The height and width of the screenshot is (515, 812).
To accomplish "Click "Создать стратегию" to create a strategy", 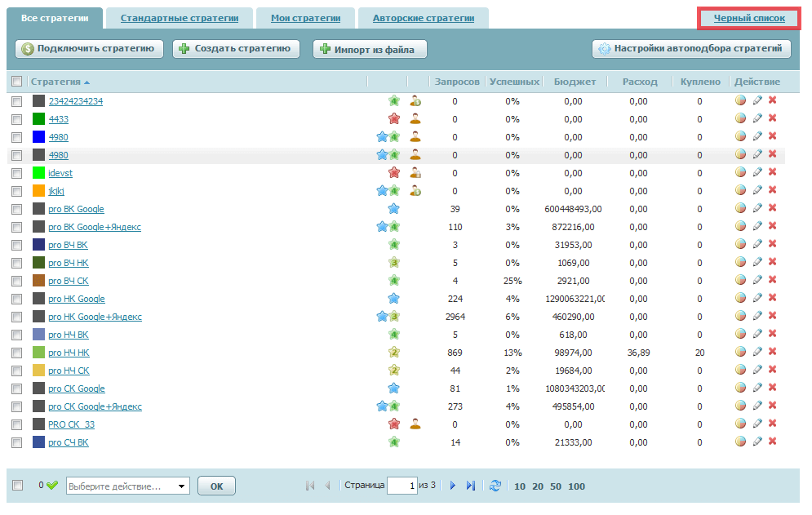I will [236, 49].
